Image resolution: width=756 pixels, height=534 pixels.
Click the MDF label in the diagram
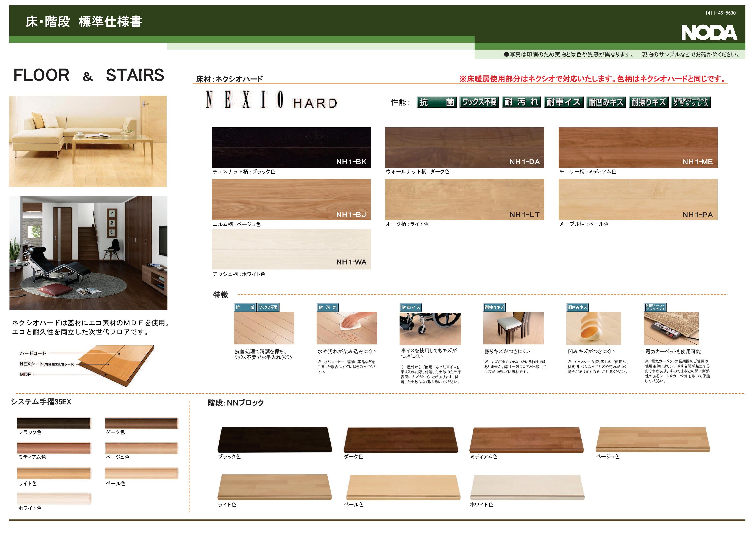[25, 374]
